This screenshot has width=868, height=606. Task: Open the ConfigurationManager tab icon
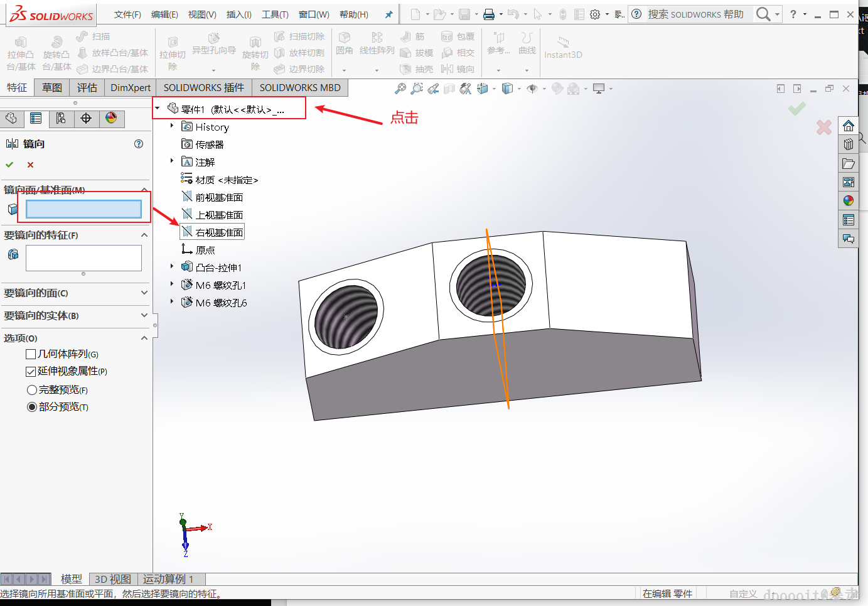pyautogui.click(x=61, y=118)
